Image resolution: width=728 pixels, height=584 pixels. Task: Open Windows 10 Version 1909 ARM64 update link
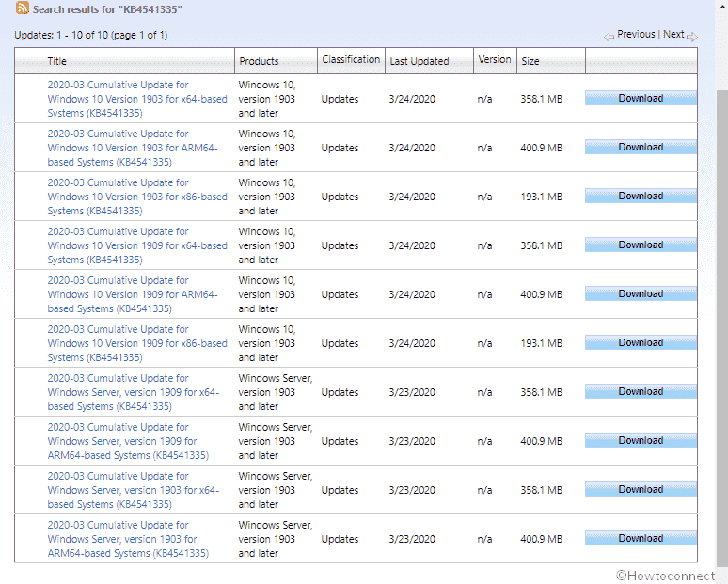click(133, 294)
